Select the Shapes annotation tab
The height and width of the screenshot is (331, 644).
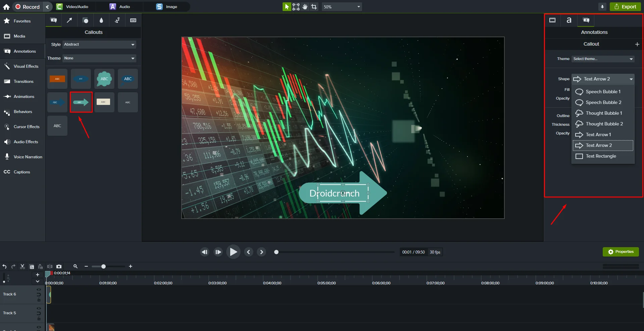click(86, 20)
